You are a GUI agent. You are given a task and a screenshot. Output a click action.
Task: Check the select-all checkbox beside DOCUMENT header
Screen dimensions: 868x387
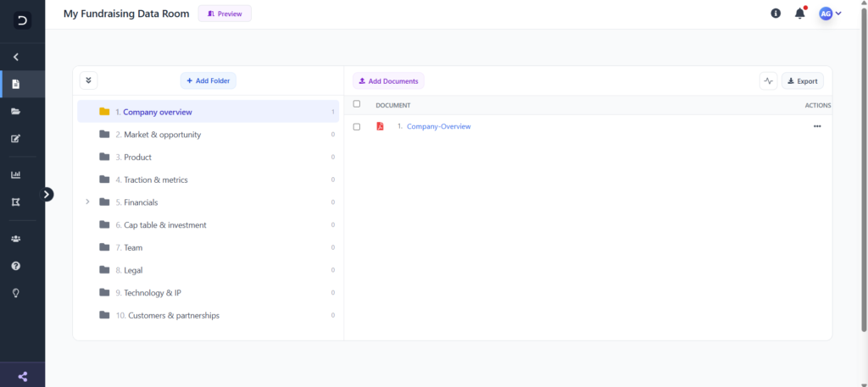(357, 104)
